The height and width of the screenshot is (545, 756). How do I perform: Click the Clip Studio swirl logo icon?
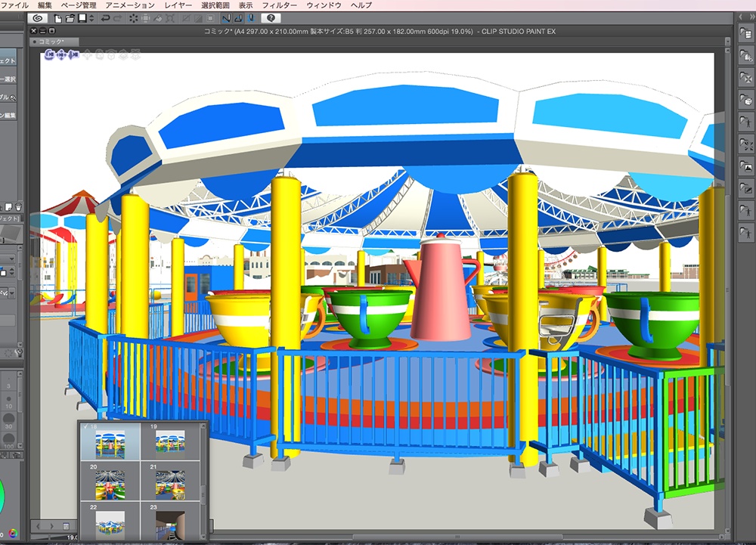coord(39,17)
